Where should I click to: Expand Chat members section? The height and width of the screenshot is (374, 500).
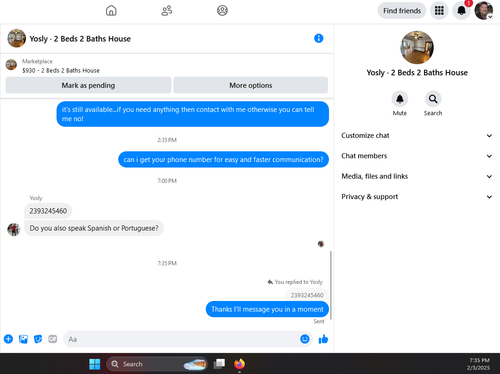click(x=417, y=156)
